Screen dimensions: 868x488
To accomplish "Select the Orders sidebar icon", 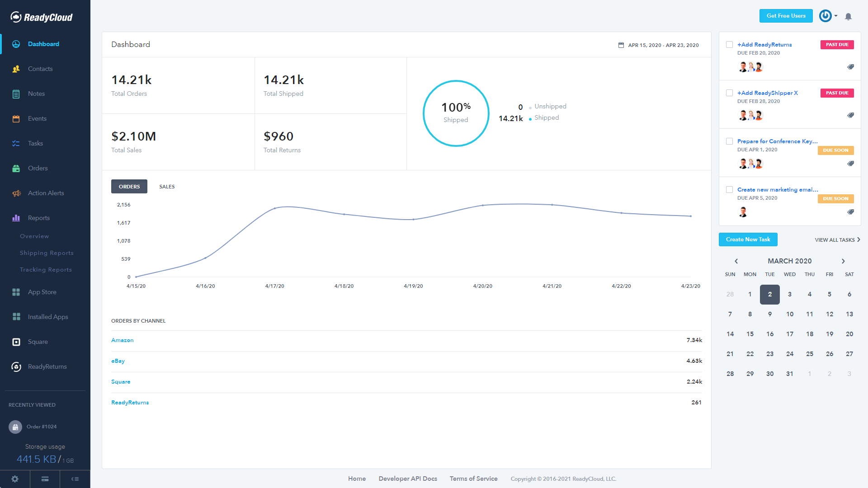I will pos(16,168).
